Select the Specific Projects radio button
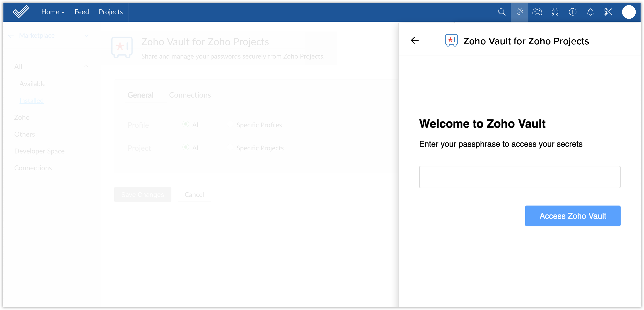Screen dimensions: 644x310 [230, 147]
